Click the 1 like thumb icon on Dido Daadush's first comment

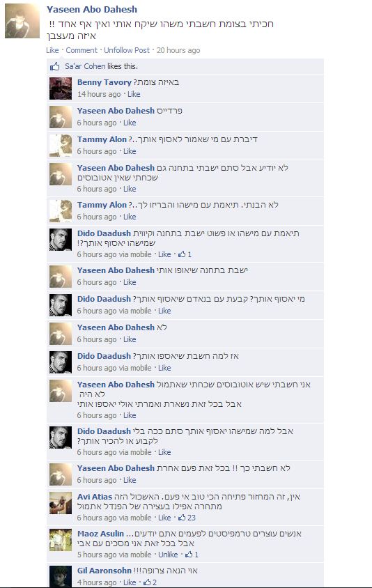click(182, 254)
